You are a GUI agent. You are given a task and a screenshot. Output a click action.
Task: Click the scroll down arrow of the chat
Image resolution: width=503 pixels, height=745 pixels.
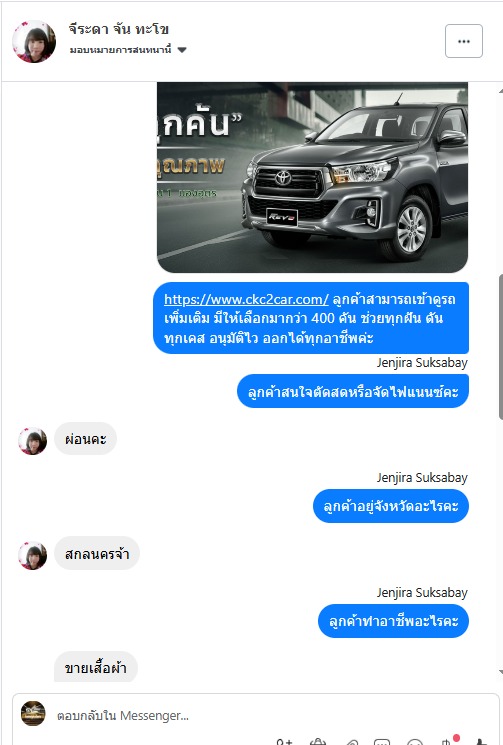[x=501, y=672]
